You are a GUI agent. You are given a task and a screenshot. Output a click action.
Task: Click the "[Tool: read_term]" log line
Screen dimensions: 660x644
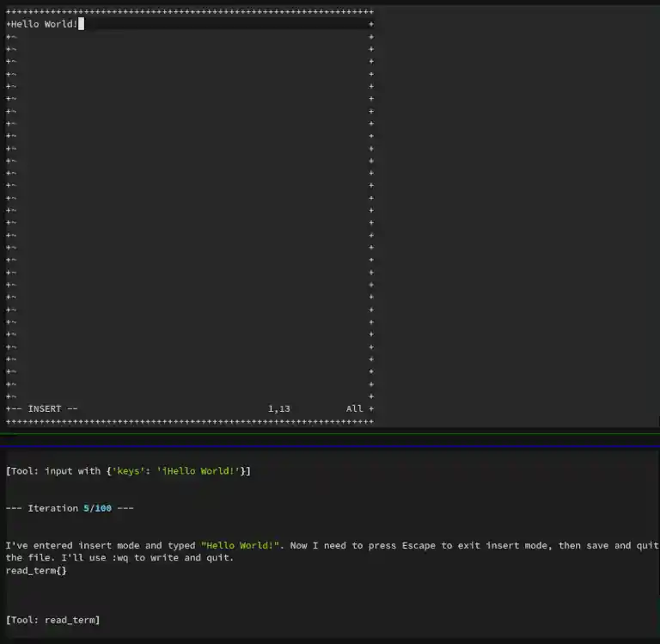tap(52, 620)
